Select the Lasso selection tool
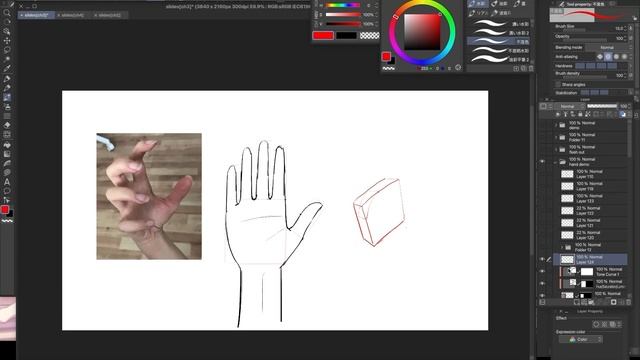Screen dimensions: 640x360 pyautogui.click(x=7, y=50)
